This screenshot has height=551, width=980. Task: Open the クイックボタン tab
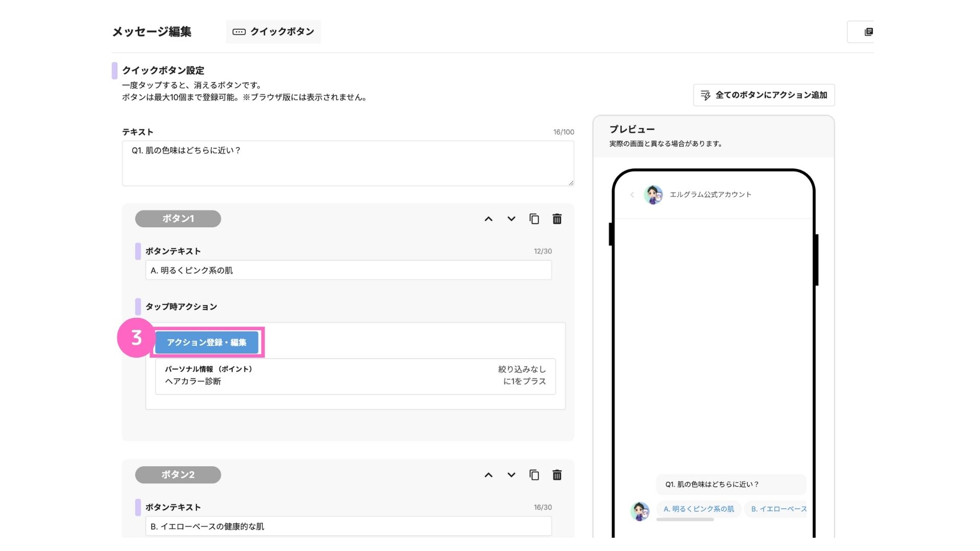274,32
